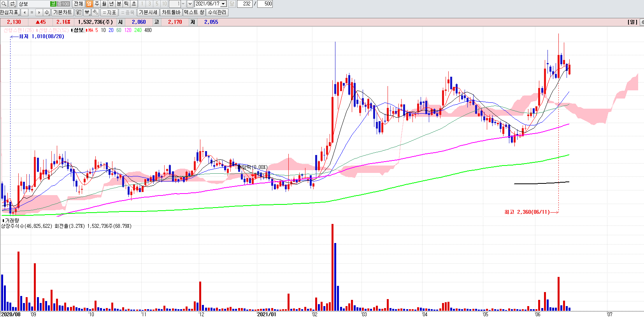Click the [일] period label at right
The width and height of the screenshot is (644, 317).
tap(632, 22)
